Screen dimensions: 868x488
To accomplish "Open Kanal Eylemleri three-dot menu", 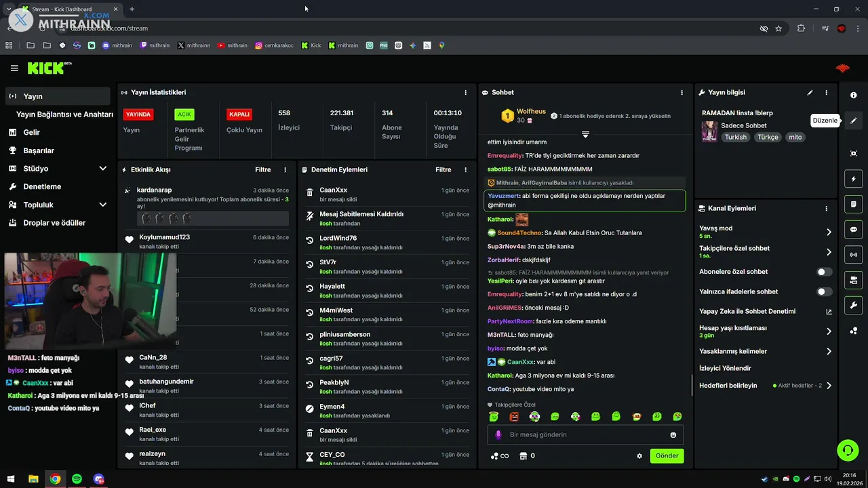I will pos(826,209).
